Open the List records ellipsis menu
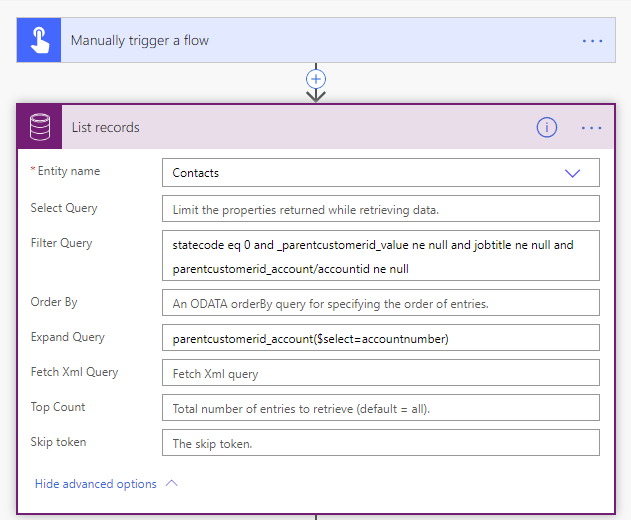 click(x=592, y=127)
